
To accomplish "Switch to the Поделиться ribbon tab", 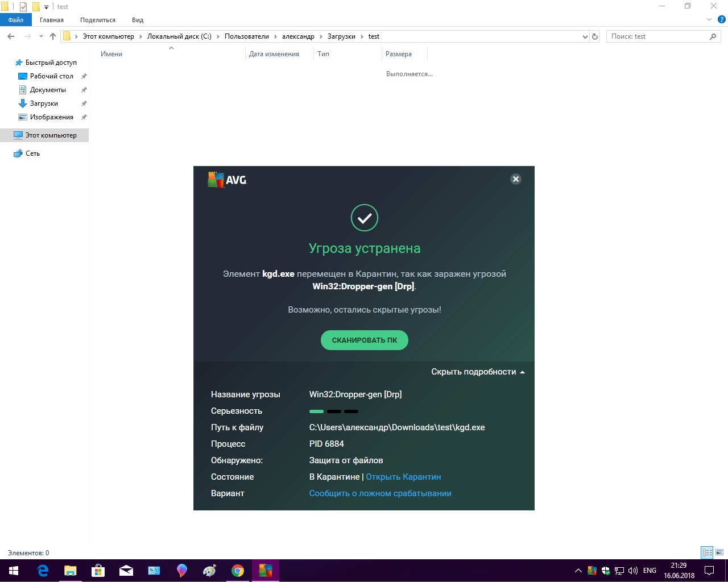I will pos(98,20).
